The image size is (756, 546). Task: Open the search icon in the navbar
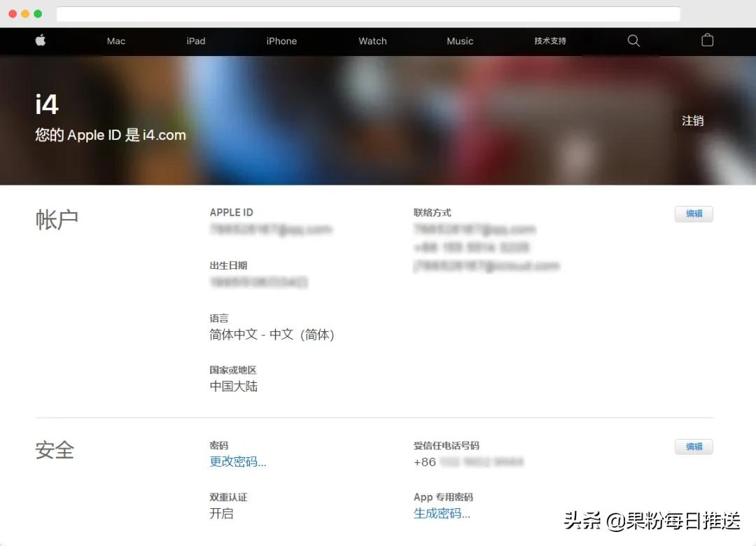[x=633, y=41]
